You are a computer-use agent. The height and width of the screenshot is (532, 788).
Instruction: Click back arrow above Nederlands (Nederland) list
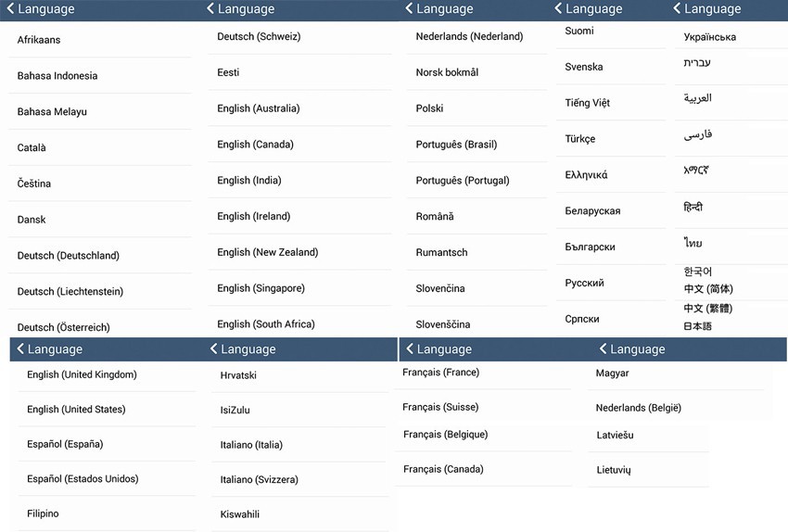pos(409,9)
